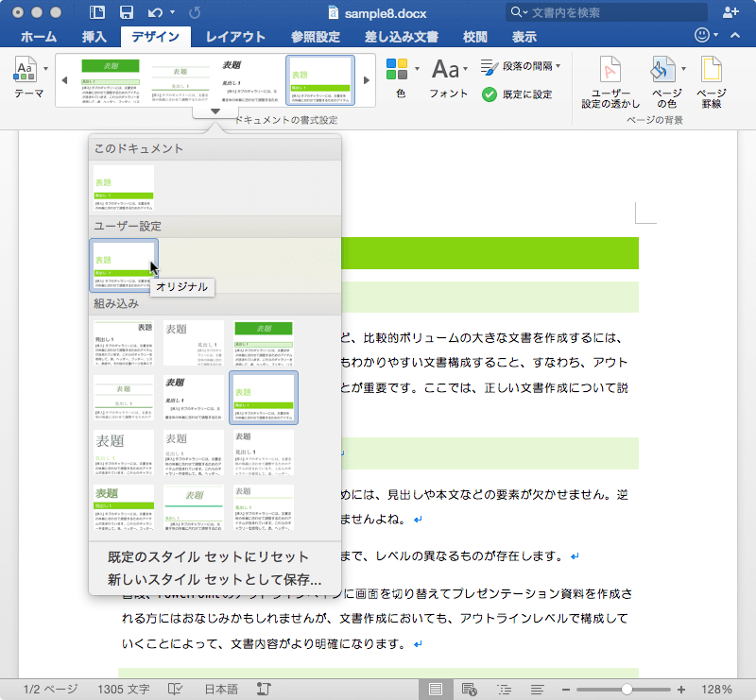Click the ページの色 page color icon
This screenshot has width=756, height=700.
(x=663, y=69)
